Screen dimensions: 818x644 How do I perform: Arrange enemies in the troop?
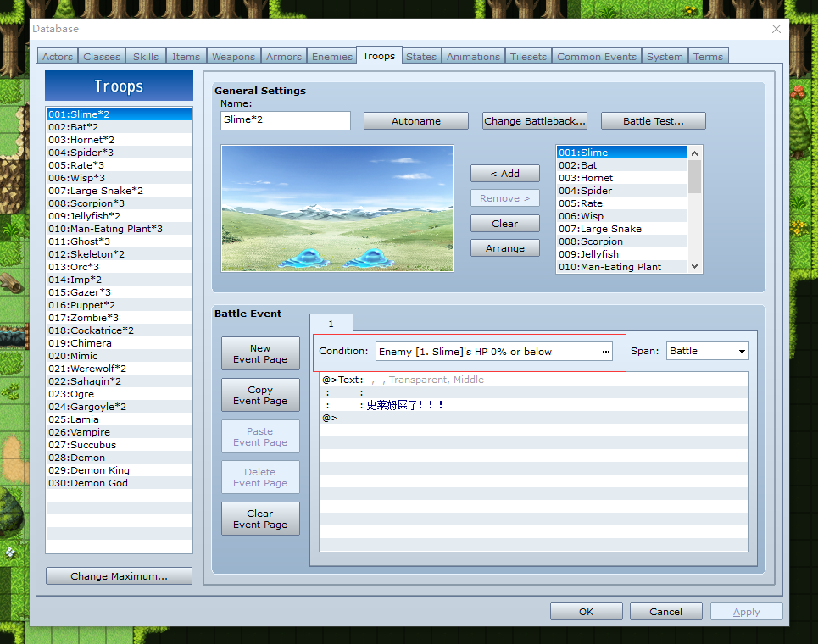(x=504, y=248)
